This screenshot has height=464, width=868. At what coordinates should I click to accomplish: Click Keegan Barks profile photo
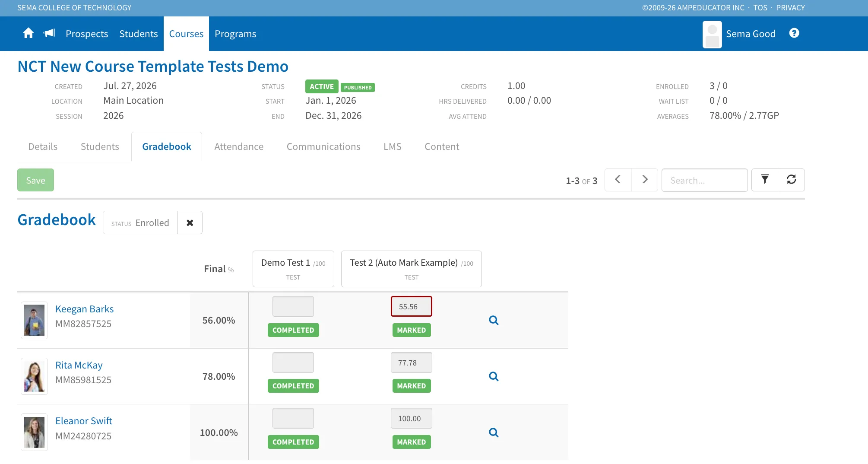(34, 320)
